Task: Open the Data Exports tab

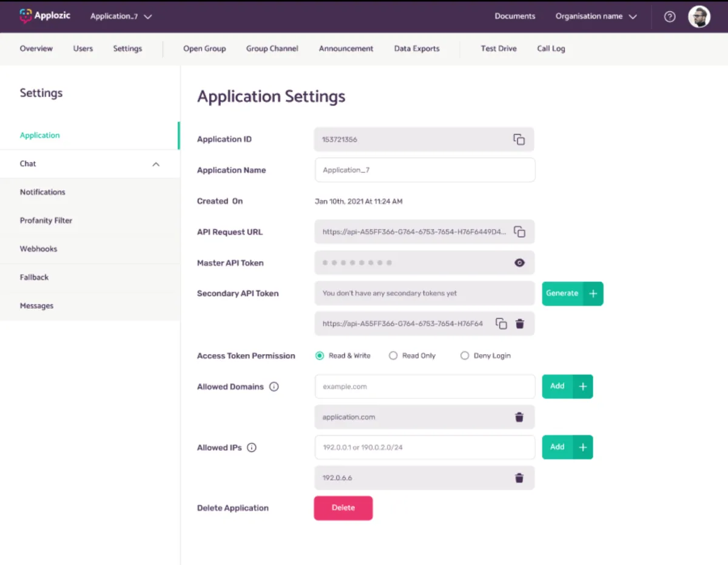Action: [417, 48]
